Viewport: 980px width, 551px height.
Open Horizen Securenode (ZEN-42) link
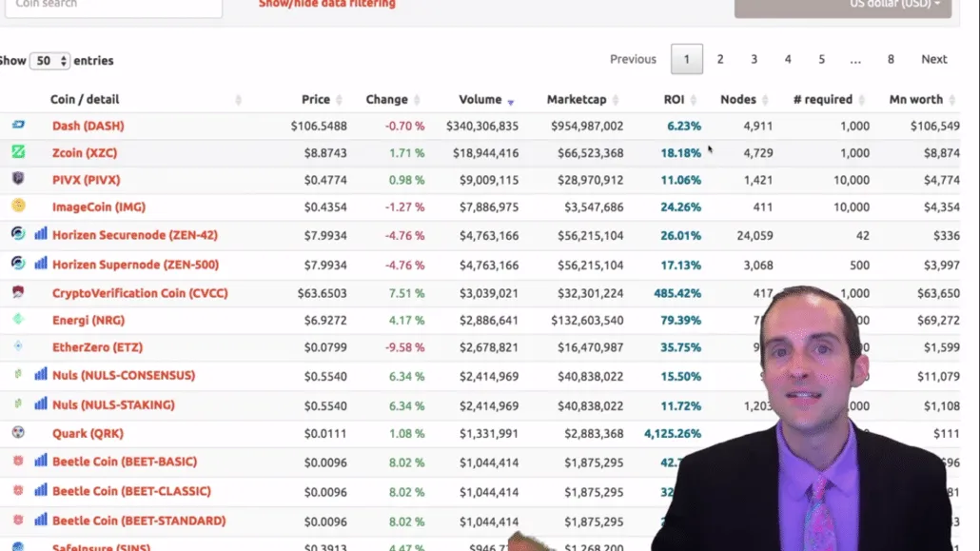tap(135, 235)
